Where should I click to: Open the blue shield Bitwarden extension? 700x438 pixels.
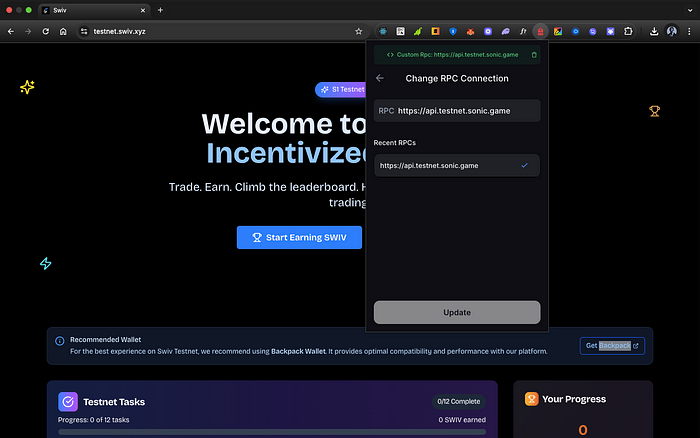coord(453,31)
